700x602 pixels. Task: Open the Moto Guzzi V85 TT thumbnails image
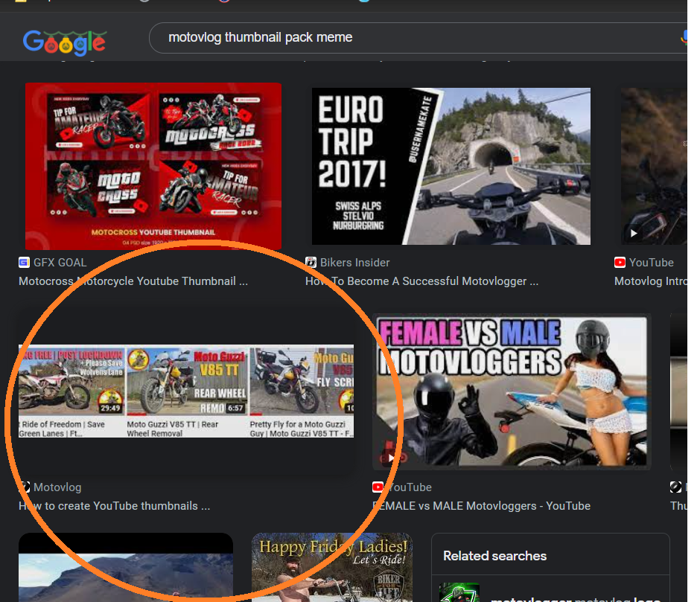[x=186, y=391]
